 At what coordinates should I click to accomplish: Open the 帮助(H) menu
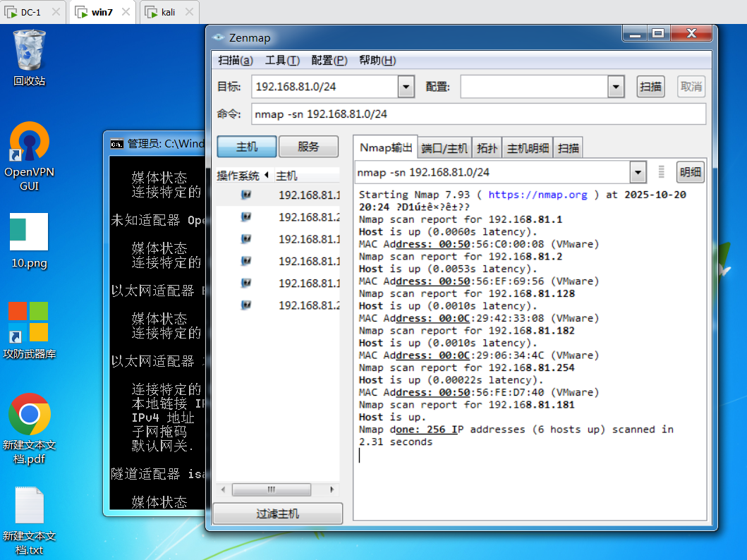377,61
